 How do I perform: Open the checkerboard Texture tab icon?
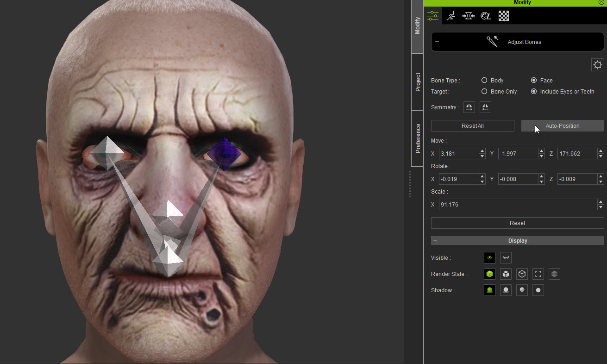[x=504, y=16]
